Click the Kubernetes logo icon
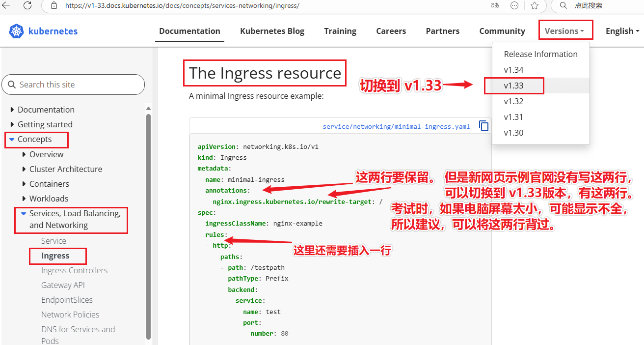Viewport: 644px width, 345px height. point(16,30)
